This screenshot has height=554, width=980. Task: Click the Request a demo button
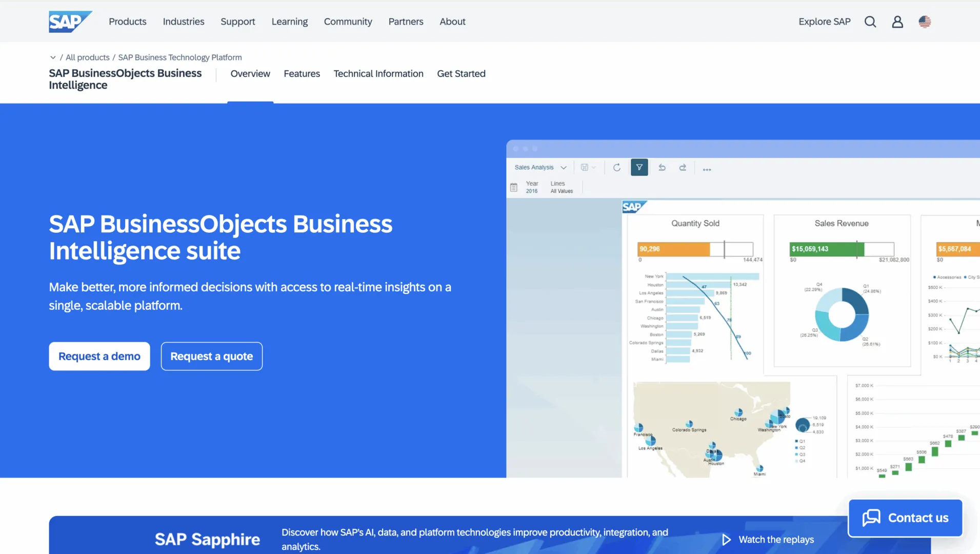coord(99,357)
